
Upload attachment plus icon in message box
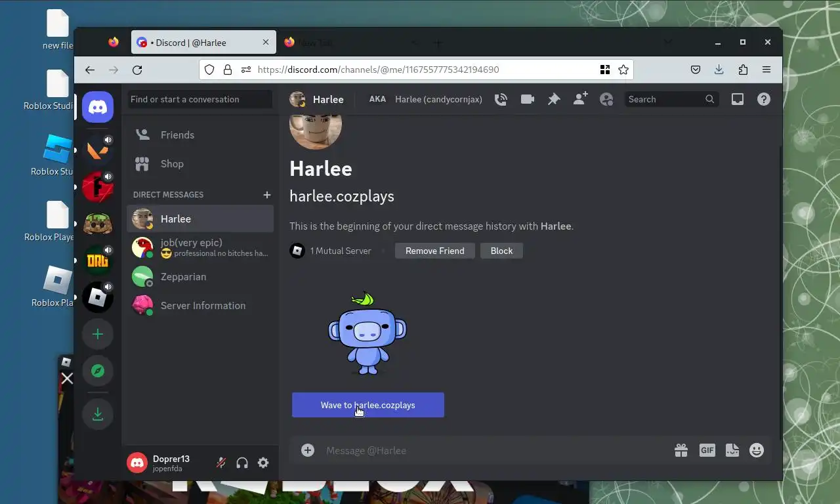pyautogui.click(x=308, y=450)
